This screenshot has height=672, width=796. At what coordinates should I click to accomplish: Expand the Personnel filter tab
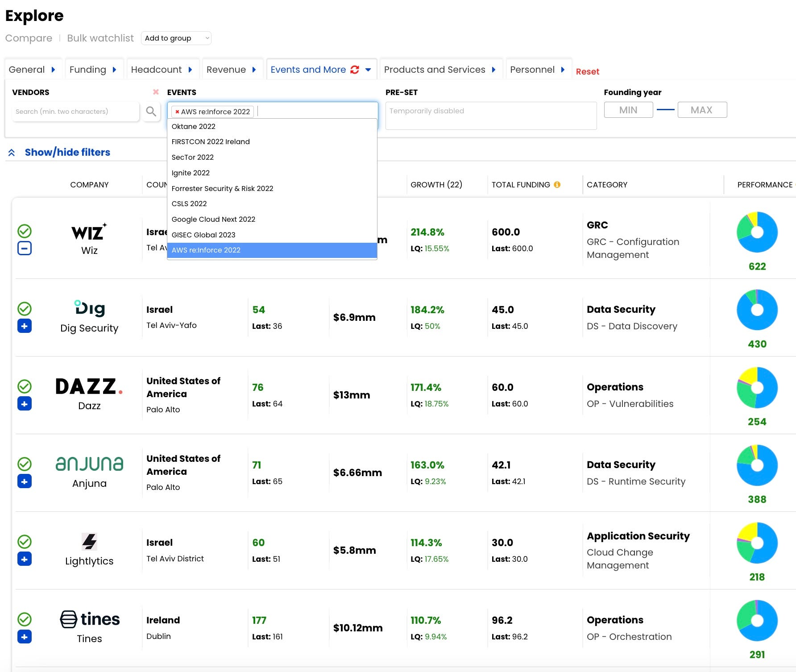click(538, 70)
